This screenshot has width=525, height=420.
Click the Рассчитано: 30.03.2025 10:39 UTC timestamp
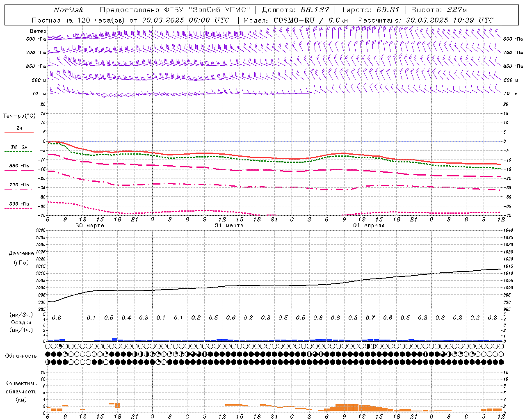[x=426, y=20]
